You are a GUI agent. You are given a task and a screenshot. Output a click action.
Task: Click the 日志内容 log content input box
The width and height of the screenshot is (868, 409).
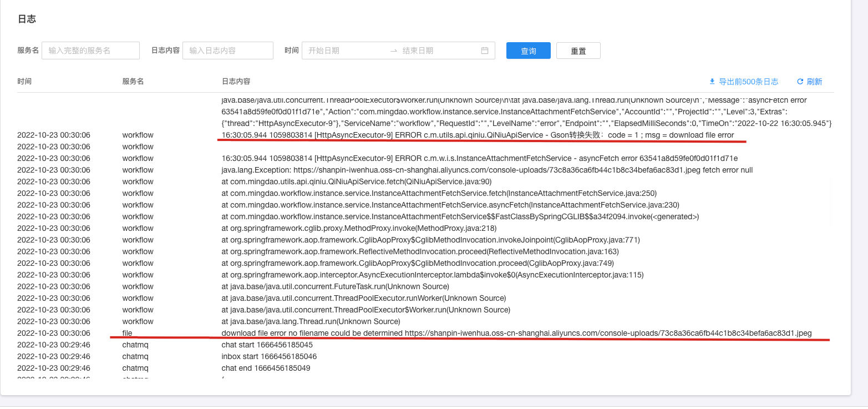pyautogui.click(x=227, y=50)
